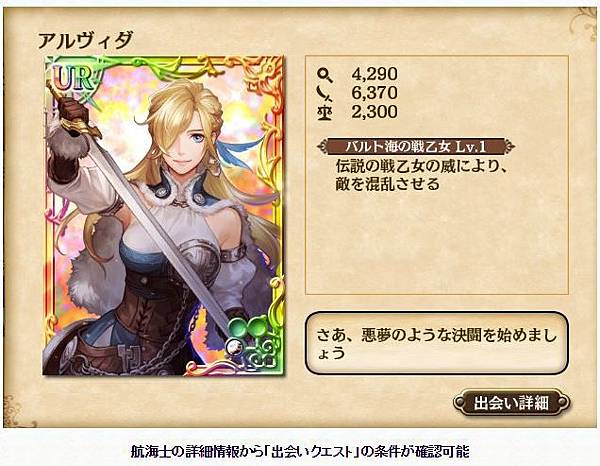Viewport: 600px width, 466px height.
Task: Open the 出会い詳細 button
Action: (x=512, y=403)
